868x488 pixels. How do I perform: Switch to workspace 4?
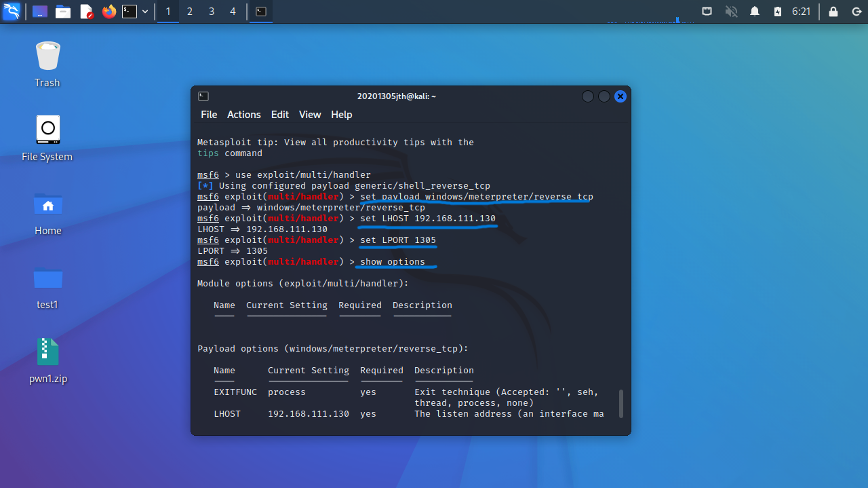(x=233, y=12)
